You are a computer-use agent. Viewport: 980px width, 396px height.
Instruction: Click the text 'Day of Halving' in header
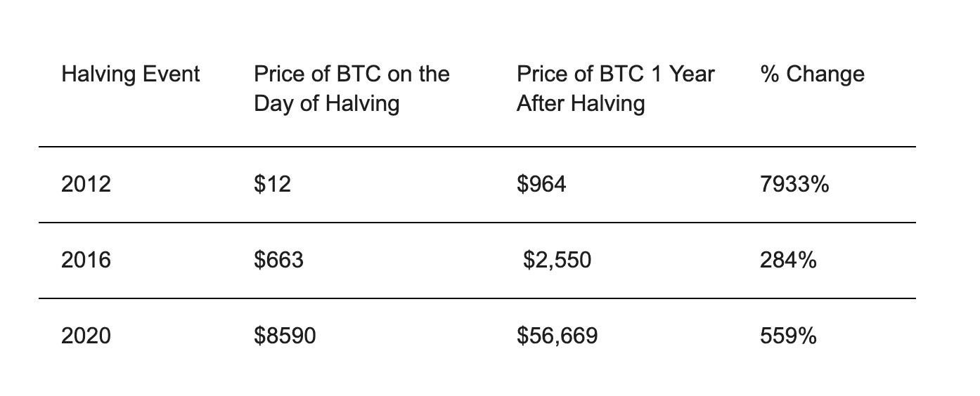click(x=327, y=104)
